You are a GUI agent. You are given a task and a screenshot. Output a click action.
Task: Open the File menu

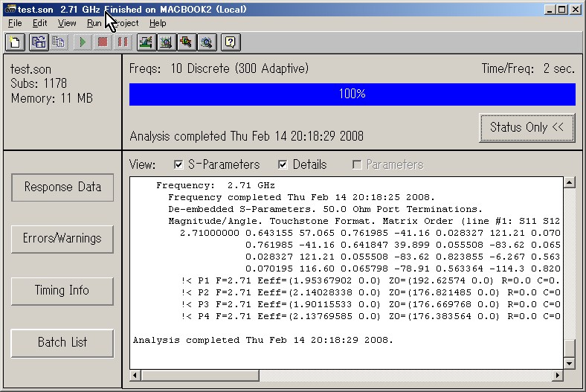click(15, 23)
